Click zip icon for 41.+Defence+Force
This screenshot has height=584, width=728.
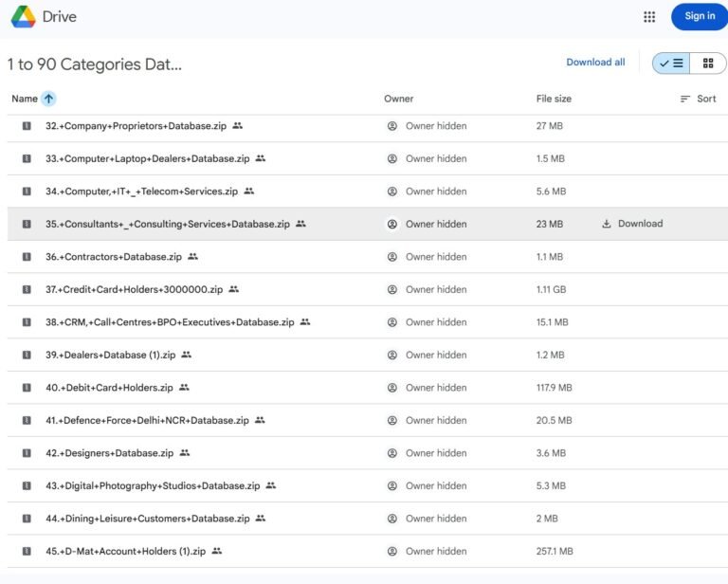(x=27, y=421)
